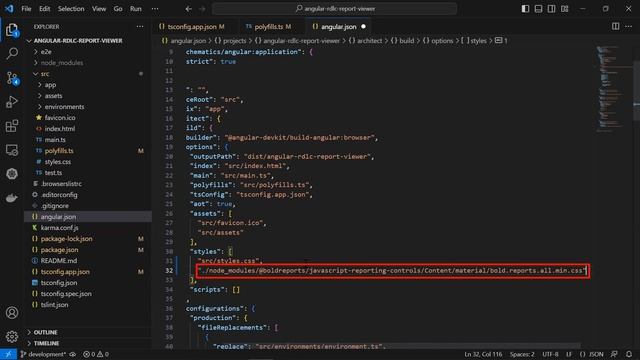640x360 pixels.
Task: Click the remote window indicator in status bar
Action: click(8, 354)
